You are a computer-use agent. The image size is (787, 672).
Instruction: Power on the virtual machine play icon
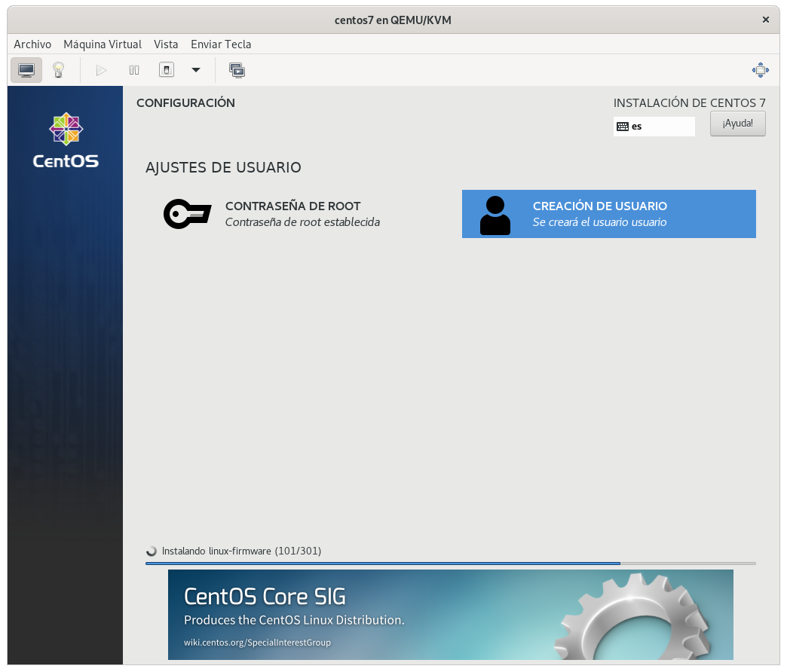pos(101,70)
